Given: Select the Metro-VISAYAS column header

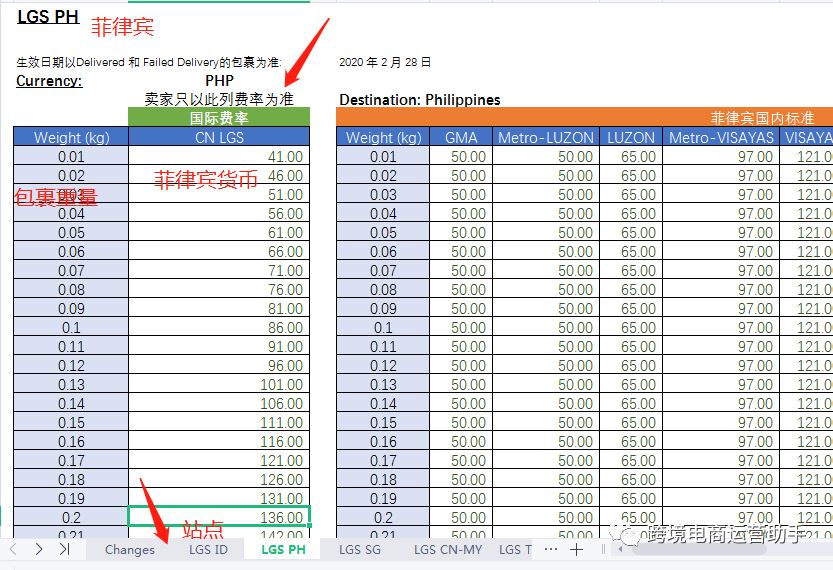Looking at the screenshot, I should click(x=721, y=137).
